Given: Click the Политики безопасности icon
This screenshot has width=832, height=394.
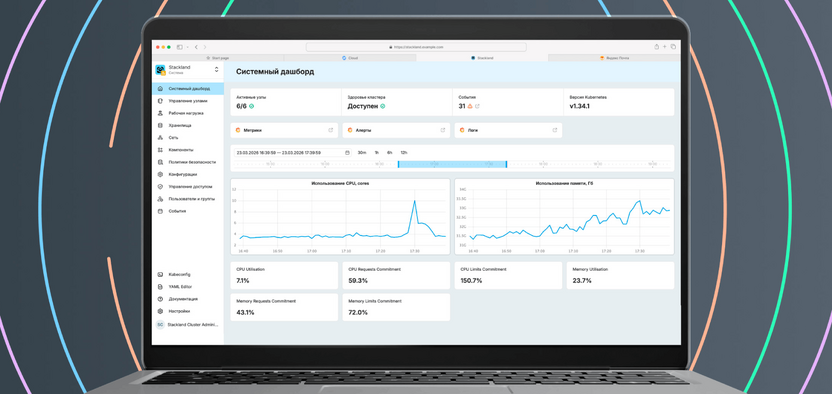Looking at the screenshot, I should [160, 162].
